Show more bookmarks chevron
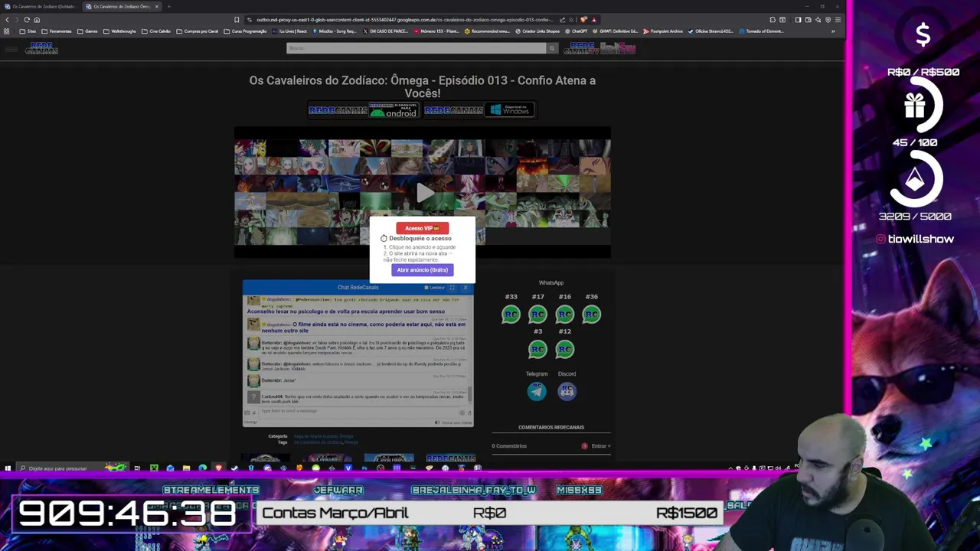The image size is (980, 551). [833, 31]
